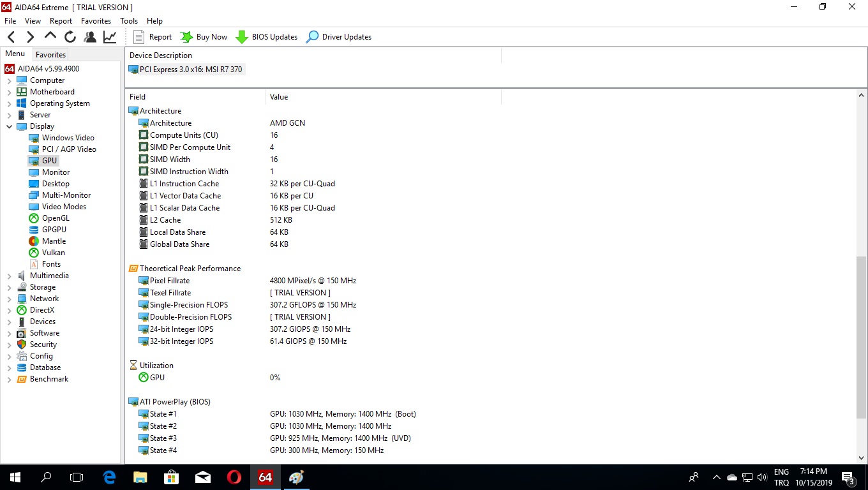Image resolution: width=868 pixels, height=490 pixels.
Task: Expand the DirectX tree node
Action: coord(10,310)
